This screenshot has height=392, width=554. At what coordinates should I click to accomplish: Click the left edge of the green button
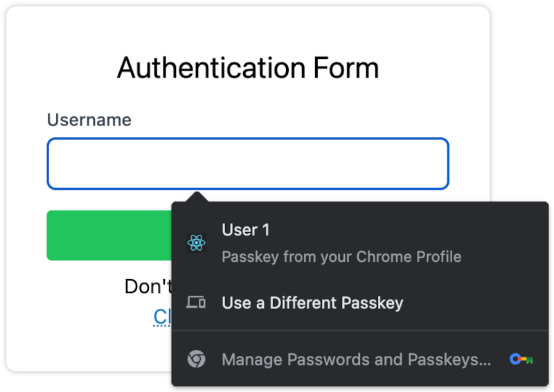click(x=53, y=235)
